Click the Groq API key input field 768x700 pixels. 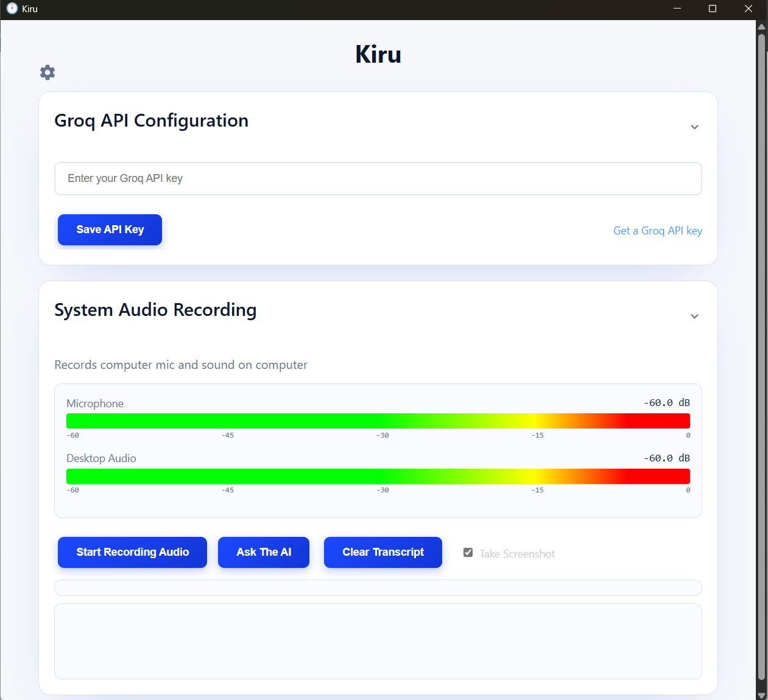[x=378, y=178]
